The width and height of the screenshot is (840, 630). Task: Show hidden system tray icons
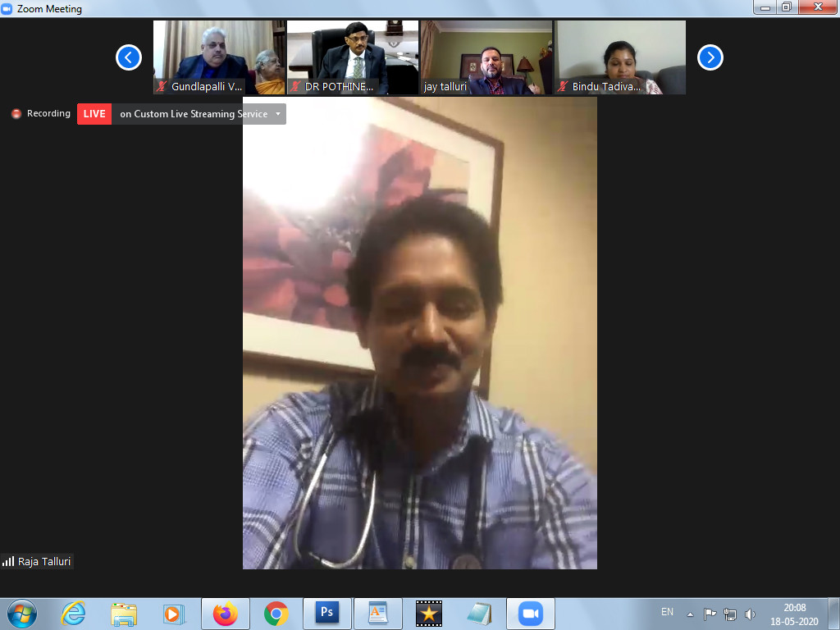(x=690, y=614)
